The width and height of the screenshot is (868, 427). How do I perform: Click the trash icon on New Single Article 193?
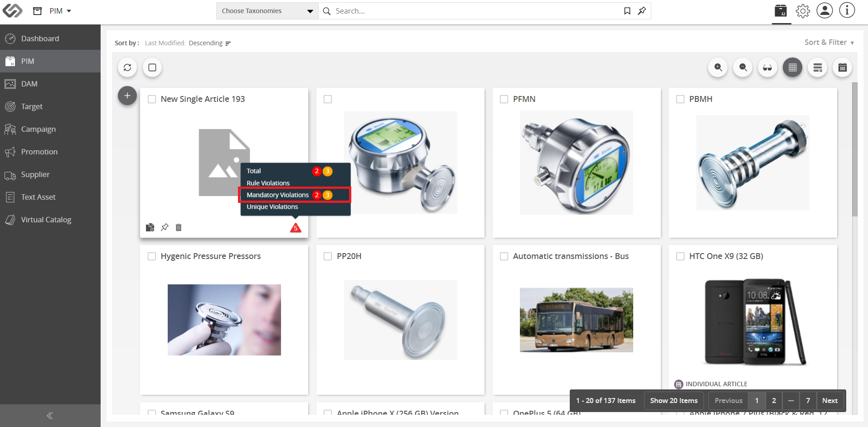pos(179,227)
